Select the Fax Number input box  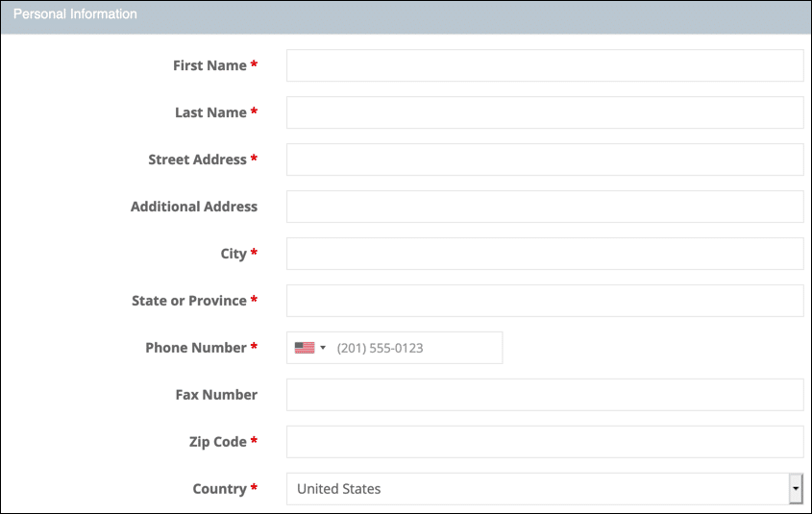point(544,395)
